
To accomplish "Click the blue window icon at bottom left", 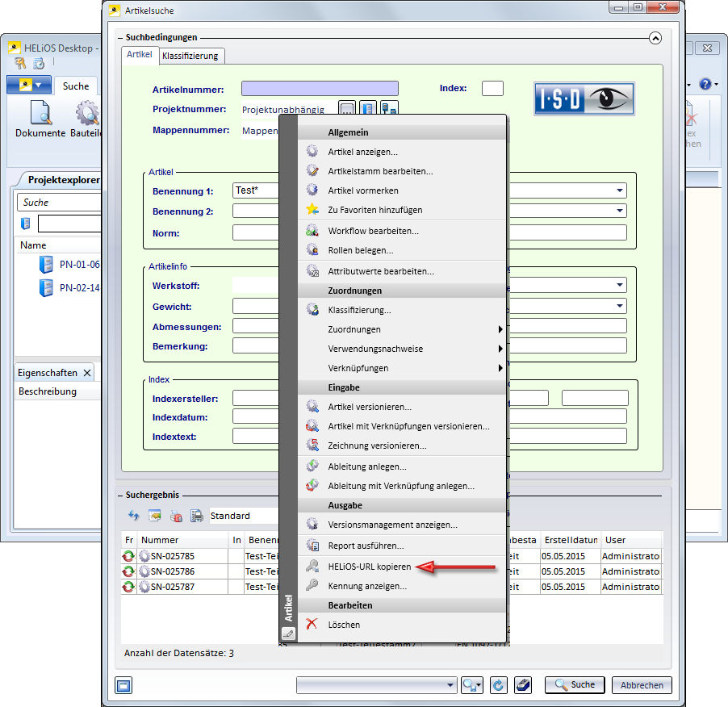I will (x=123, y=685).
